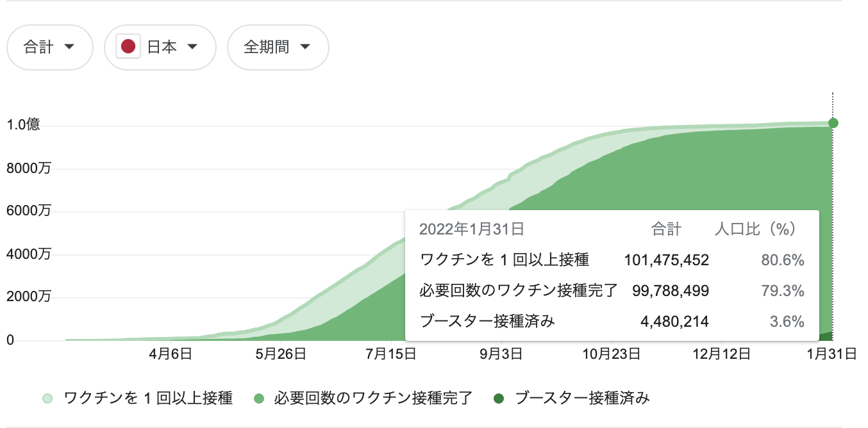Open the 日本 country dropdown

click(160, 47)
